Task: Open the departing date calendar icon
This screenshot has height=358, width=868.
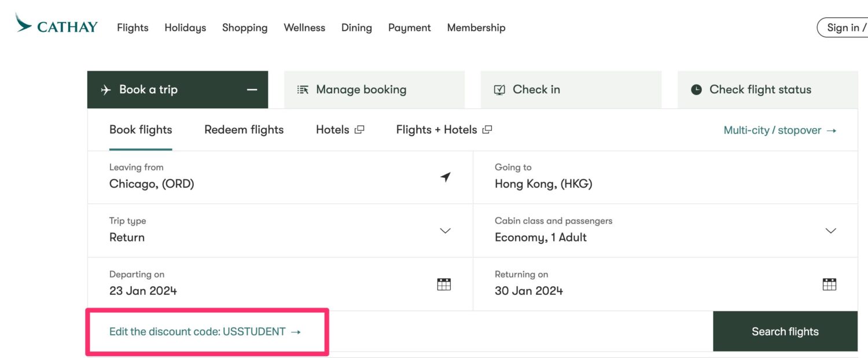Action: (x=443, y=284)
